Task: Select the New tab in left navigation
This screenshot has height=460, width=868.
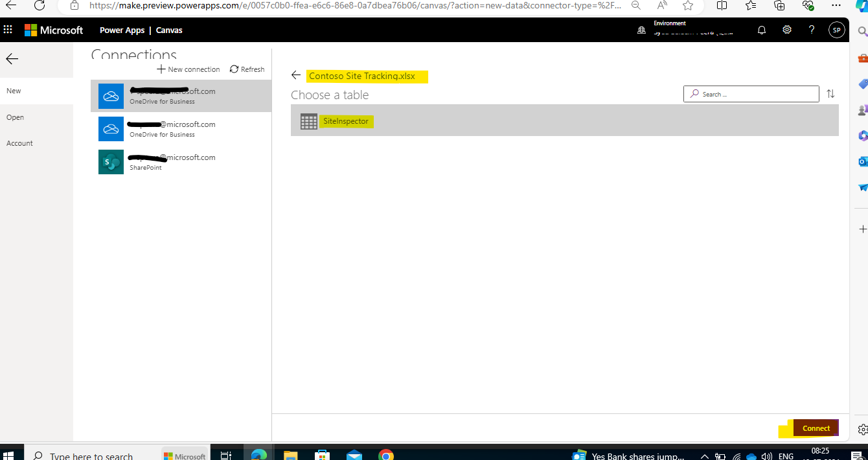Action: [36, 91]
